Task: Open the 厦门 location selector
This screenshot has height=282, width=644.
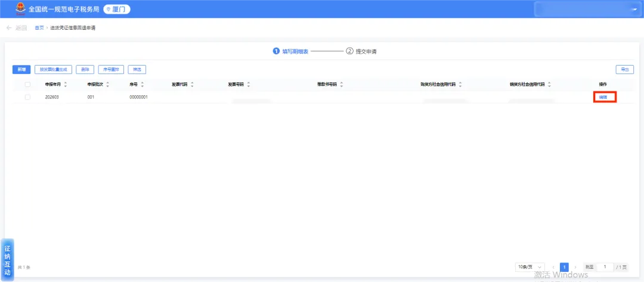Action: click(117, 9)
